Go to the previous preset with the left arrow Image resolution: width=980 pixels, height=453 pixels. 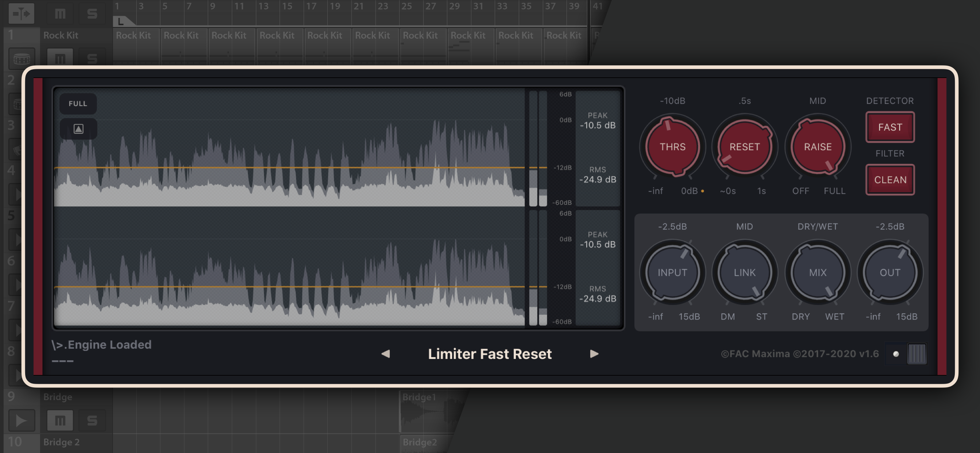point(385,354)
